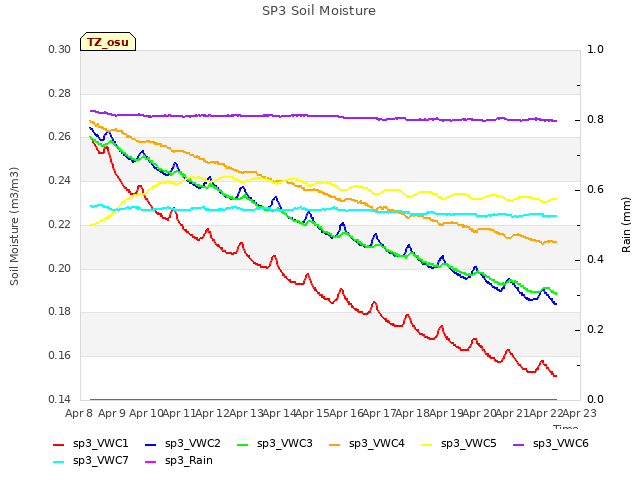Click the Rain (mm) axis label
The image size is (640, 480).
coord(626,225)
